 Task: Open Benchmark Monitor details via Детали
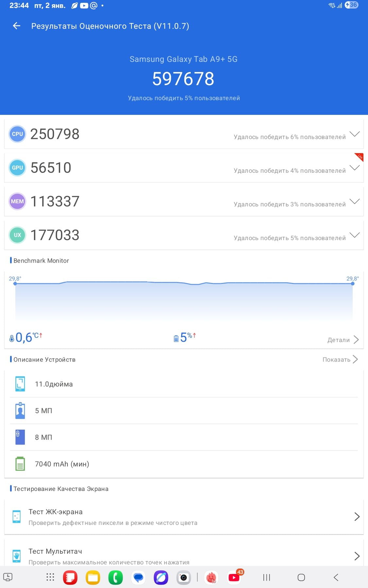(343, 340)
